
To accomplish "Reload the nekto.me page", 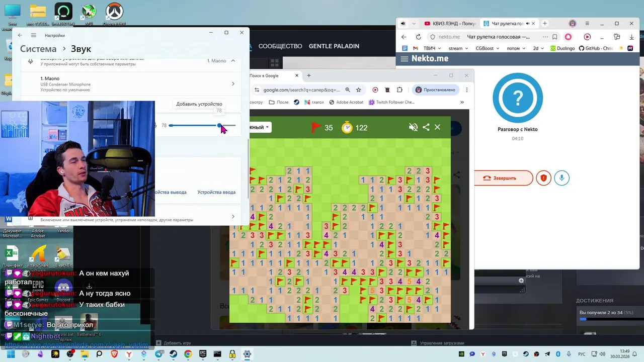I will [418, 37].
